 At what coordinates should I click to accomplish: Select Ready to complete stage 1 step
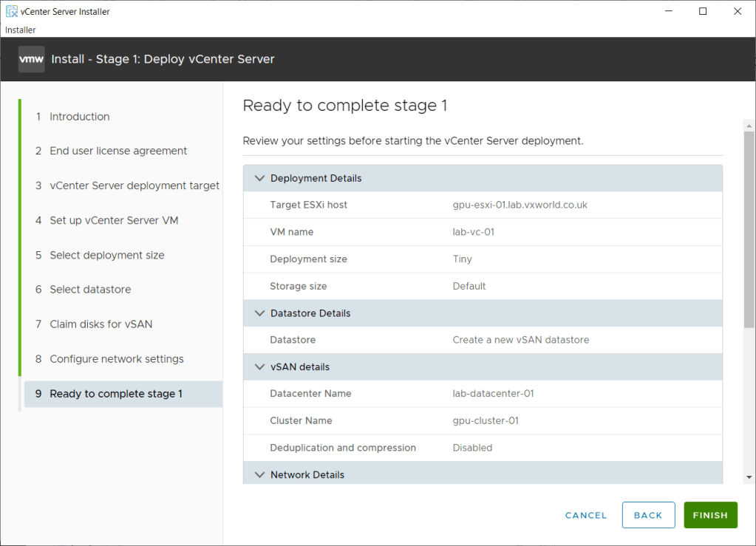coord(116,394)
